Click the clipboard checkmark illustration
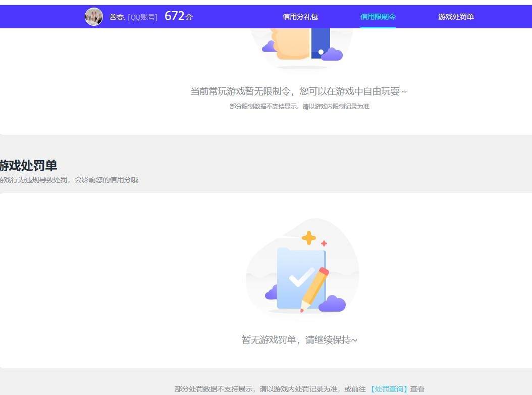This screenshot has width=532, height=395. (x=302, y=267)
